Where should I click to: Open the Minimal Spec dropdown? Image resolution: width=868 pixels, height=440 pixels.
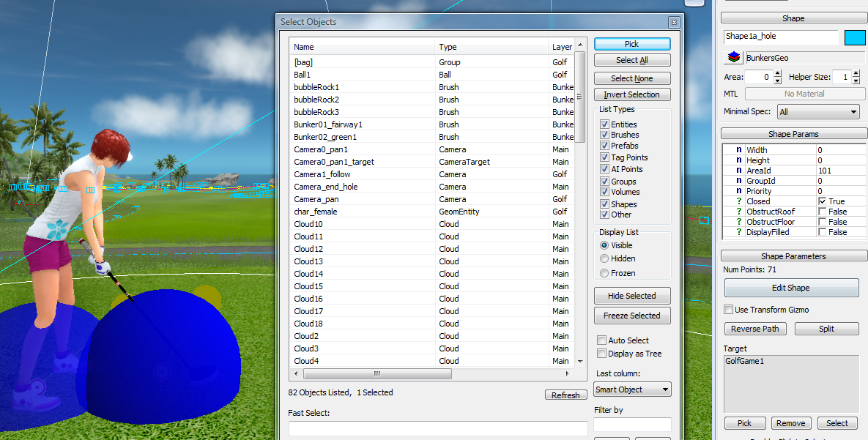pyautogui.click(x=818, y=112)
